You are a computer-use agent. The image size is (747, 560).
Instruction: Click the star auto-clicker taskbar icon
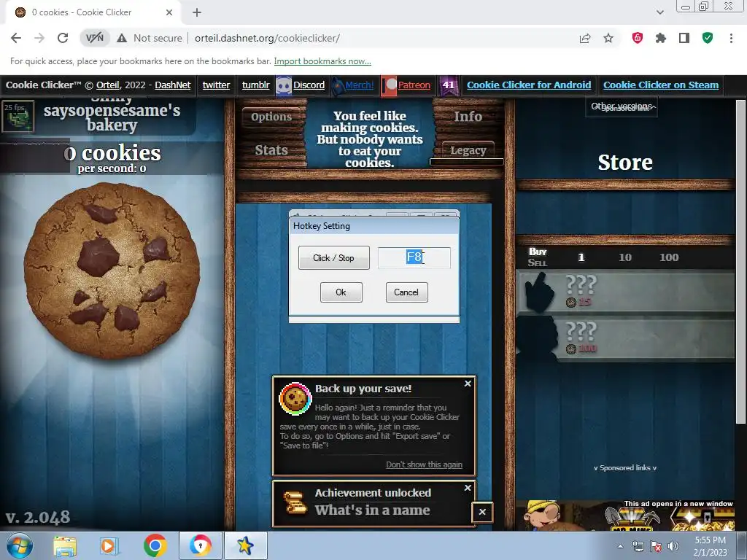coord(245,545)
